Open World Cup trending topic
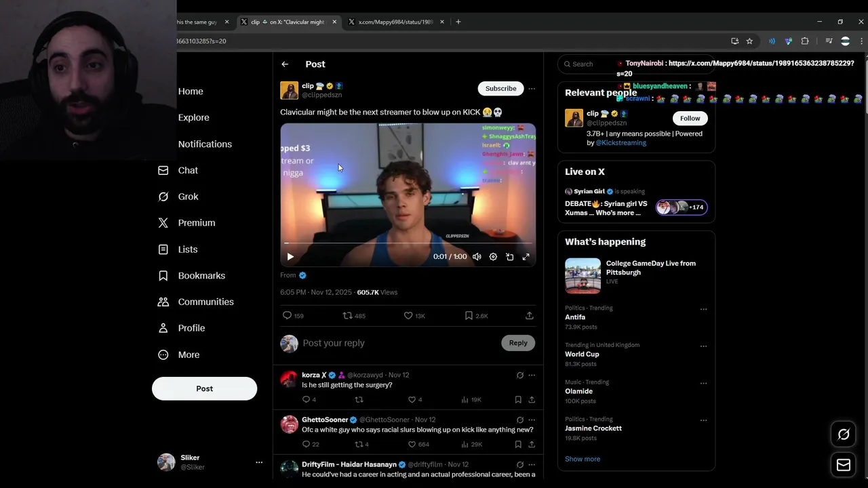This screenshot has height=488, width=868. click(x=582, y=354)
